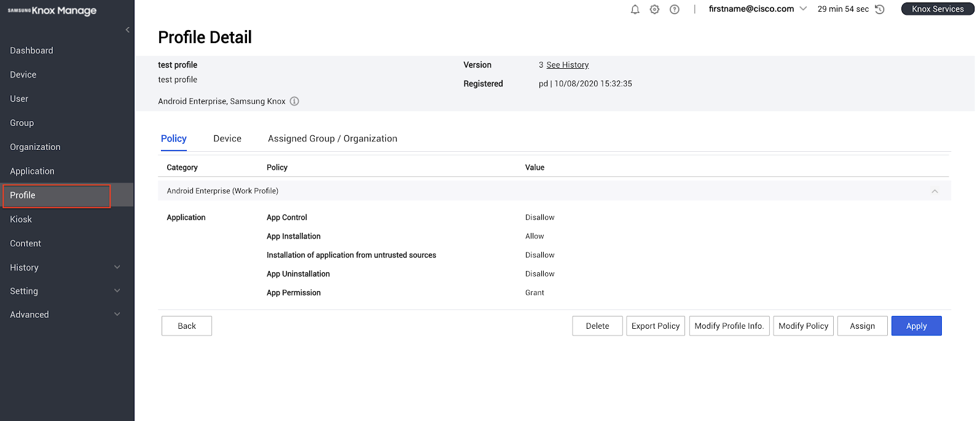The image size is (980, 421).
Task: Open Knox Services button
Action: click(x=937, y=9)
